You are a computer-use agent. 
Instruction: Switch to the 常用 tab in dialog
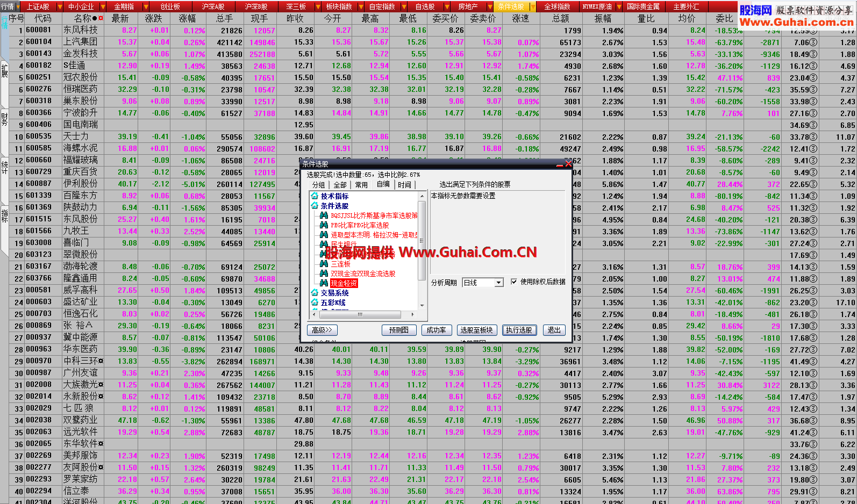[361, 185]
